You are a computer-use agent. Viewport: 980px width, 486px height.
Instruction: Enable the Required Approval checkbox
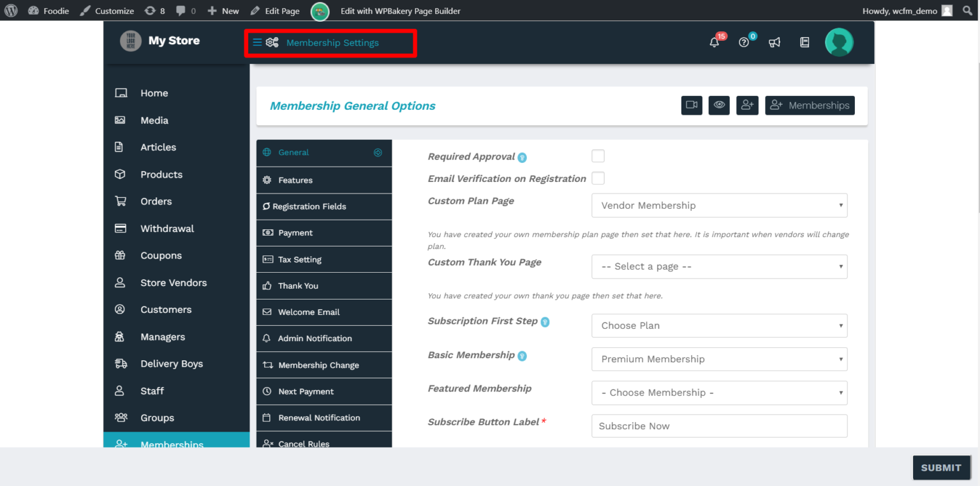pos(598,156)
